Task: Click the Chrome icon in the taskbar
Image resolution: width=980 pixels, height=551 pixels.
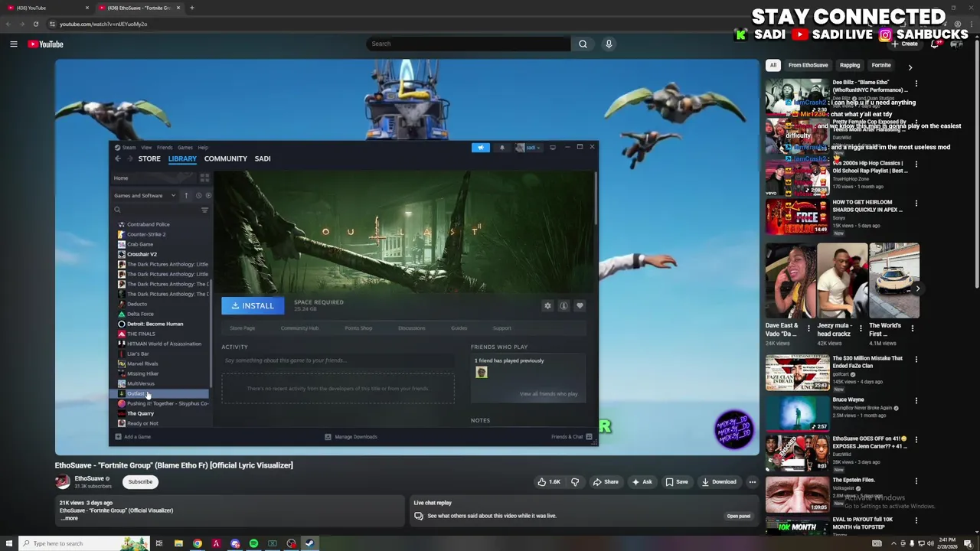Action: tap(198, 543)
